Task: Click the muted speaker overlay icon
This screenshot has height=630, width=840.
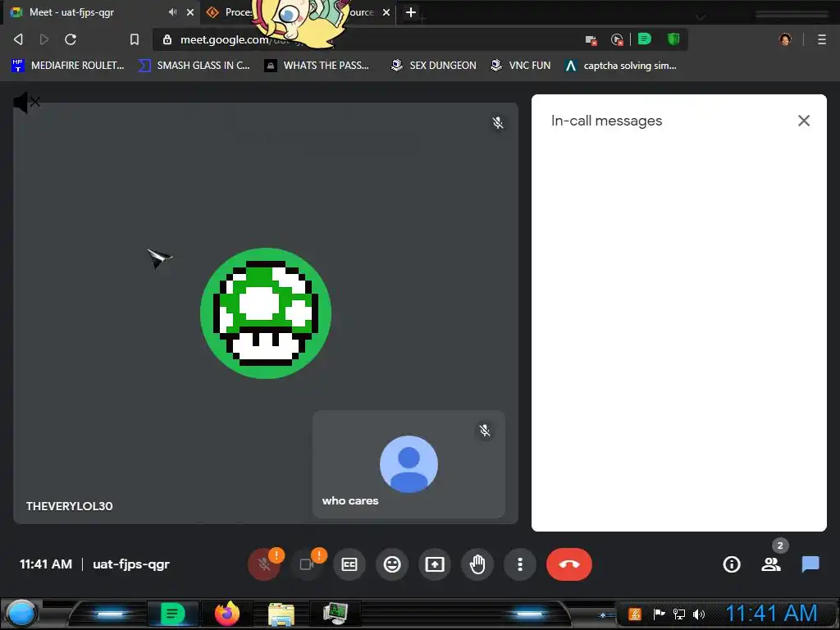Action: [26, 102]
